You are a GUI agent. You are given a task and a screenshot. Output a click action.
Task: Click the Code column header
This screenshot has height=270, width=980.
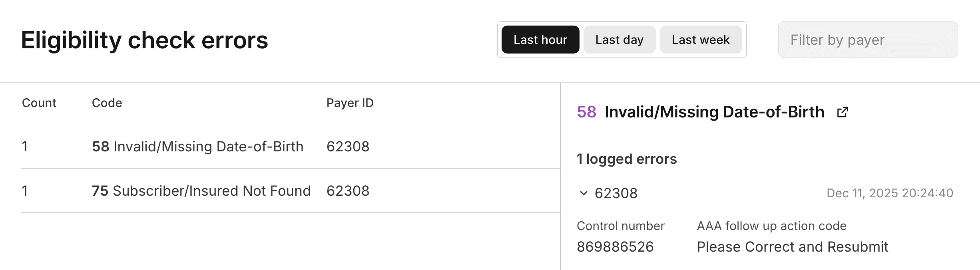[x=107, y=103]
